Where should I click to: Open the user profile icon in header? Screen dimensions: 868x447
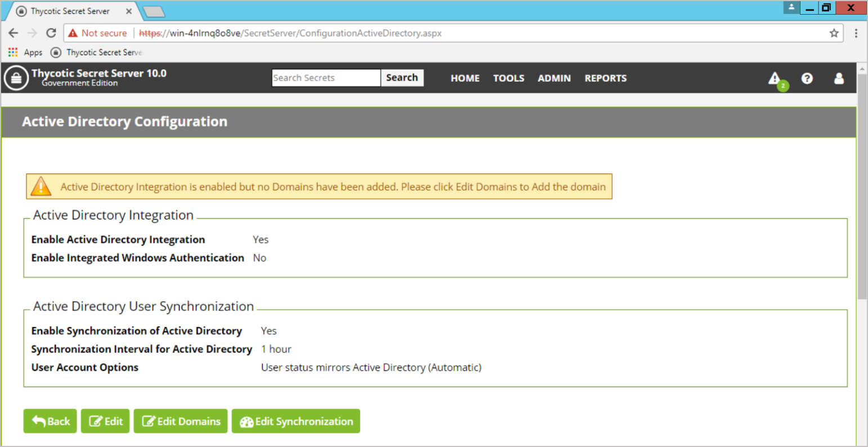(x=838, y=78)
